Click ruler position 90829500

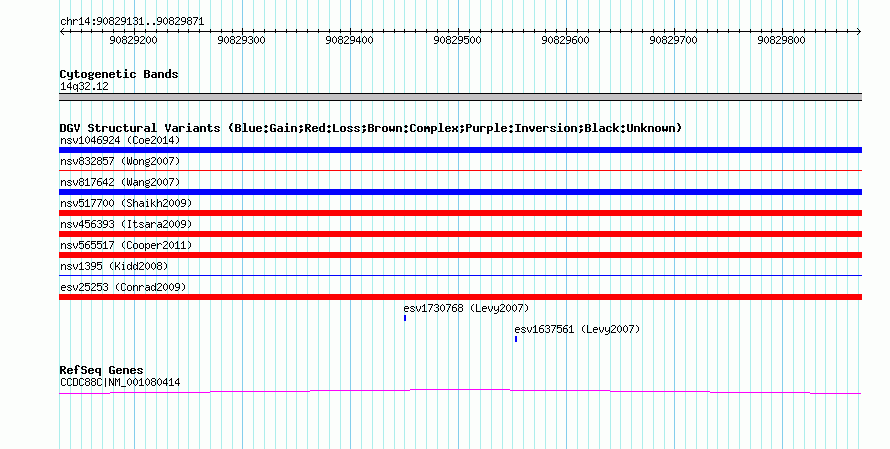pyautogui.click(x=457, y=40)
